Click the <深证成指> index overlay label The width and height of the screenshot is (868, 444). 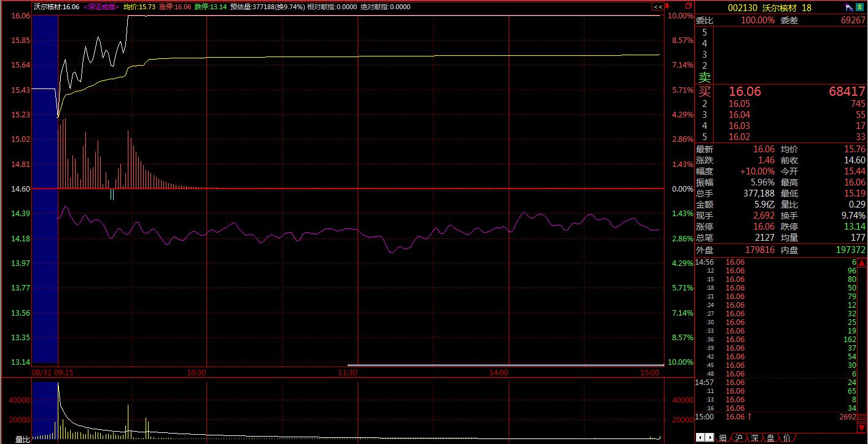coord(101,7)
